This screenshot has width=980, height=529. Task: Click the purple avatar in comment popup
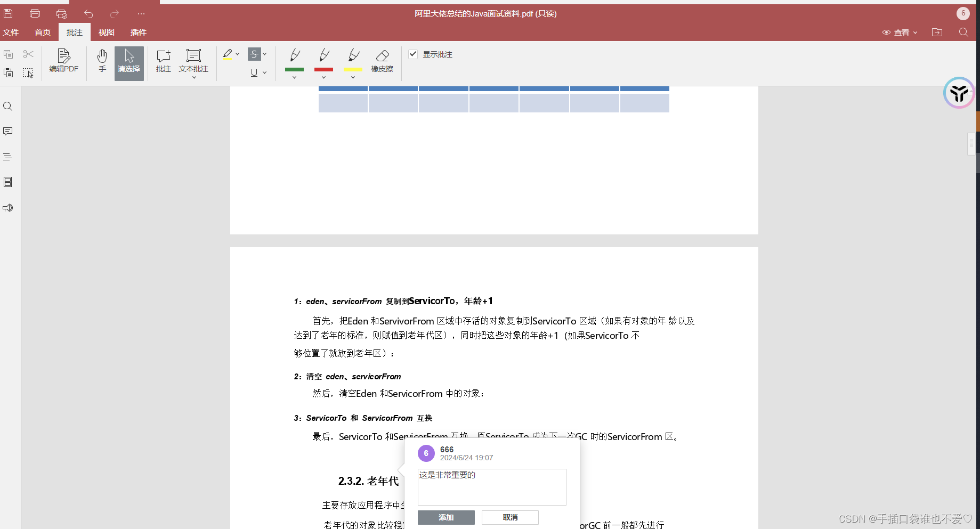426,453
